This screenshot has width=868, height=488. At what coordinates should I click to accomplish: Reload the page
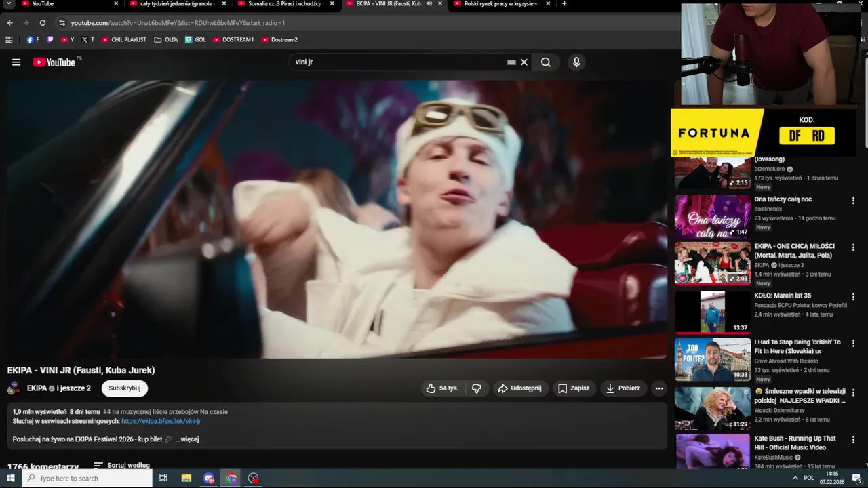43,22
